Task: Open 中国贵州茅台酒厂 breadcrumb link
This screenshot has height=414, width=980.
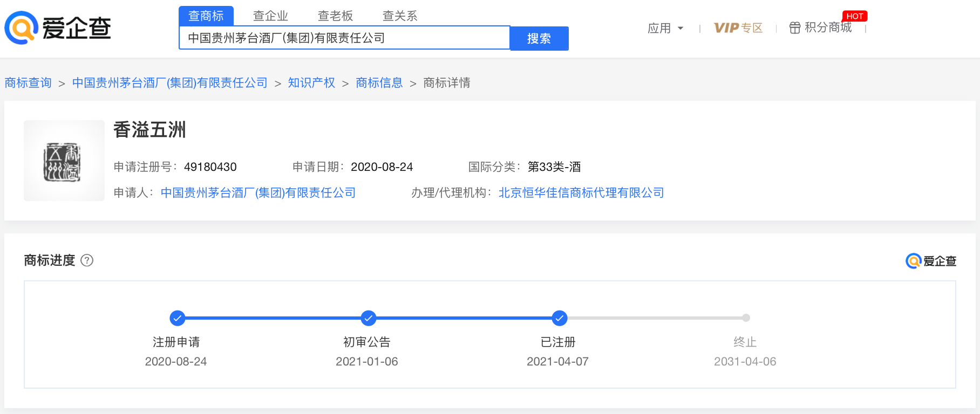Action: 169,82
